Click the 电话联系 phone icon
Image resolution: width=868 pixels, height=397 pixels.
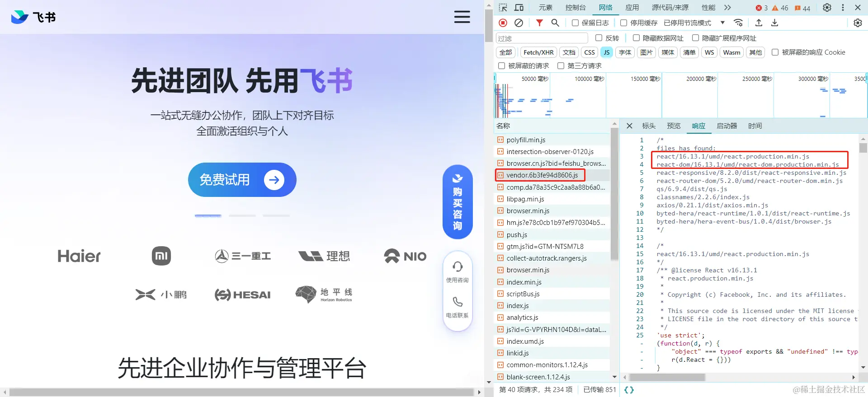click(458, 301)
